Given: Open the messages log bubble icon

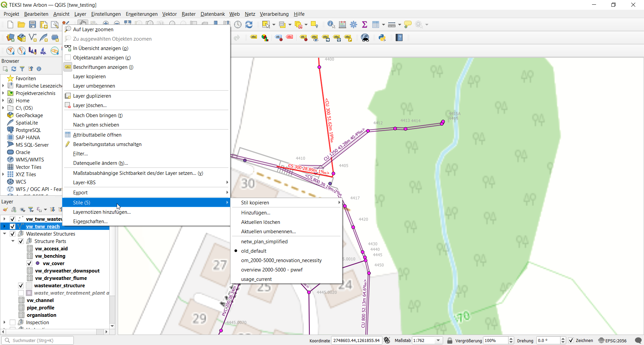Looking at the screenshot, I should point(638,340).
